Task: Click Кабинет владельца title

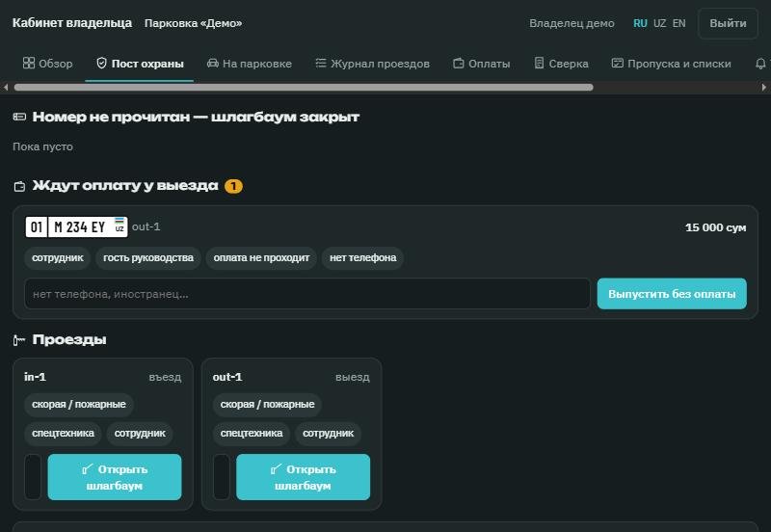Action: (x=71, y=23)
